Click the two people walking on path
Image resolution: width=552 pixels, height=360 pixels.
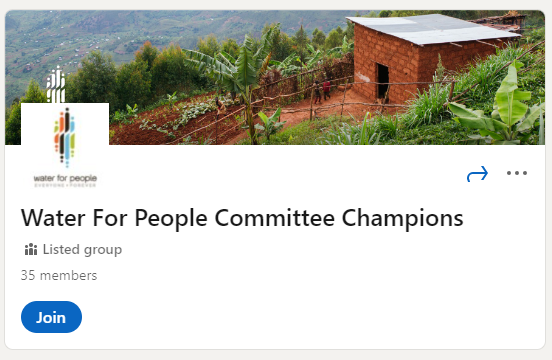pos(322,91)
